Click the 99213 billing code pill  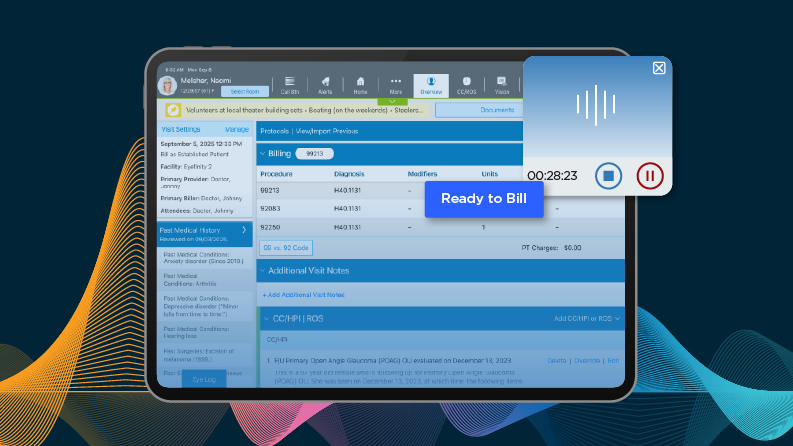point(315,154)
